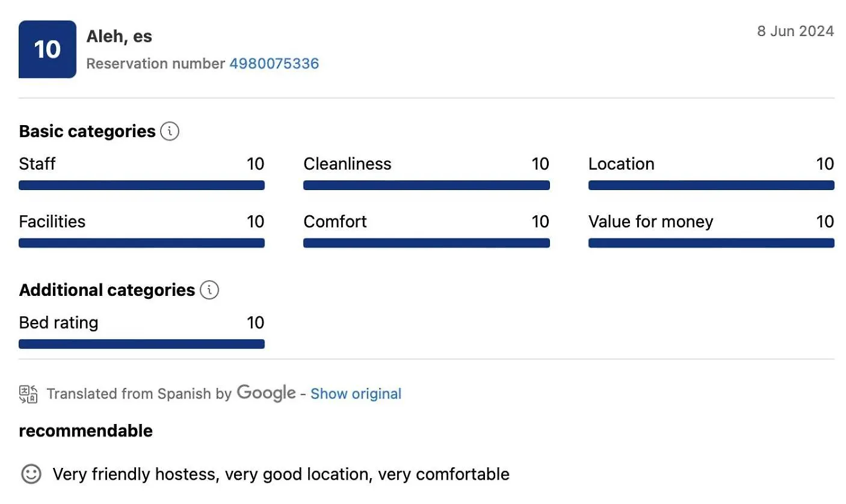Click the Facilities rating bar
Viewport: 846px width, 504px height.
click(141, 243)
